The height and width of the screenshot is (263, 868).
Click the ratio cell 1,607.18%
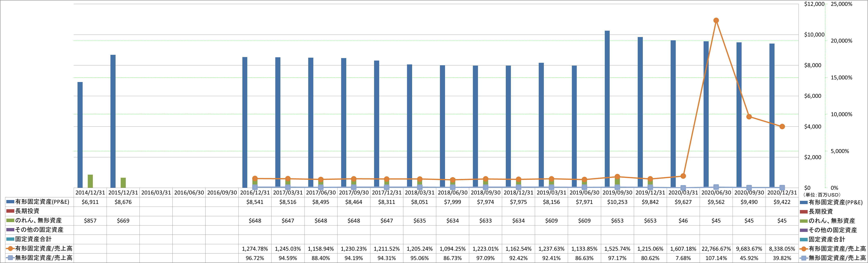pyautogui.click(x=683, y=249)
